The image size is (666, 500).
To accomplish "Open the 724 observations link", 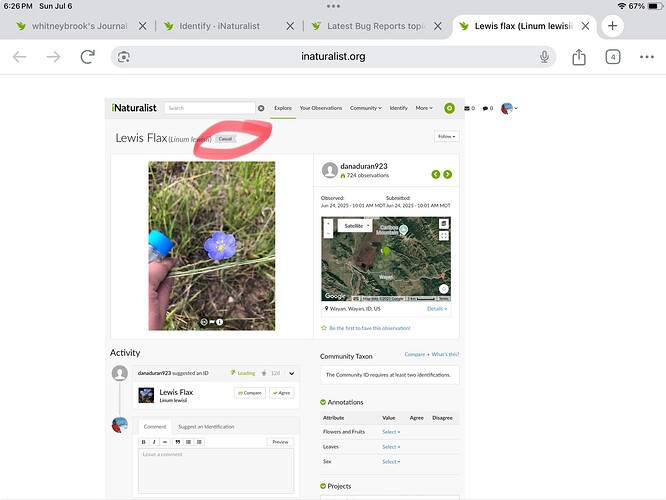I will (x=367, y=175).
